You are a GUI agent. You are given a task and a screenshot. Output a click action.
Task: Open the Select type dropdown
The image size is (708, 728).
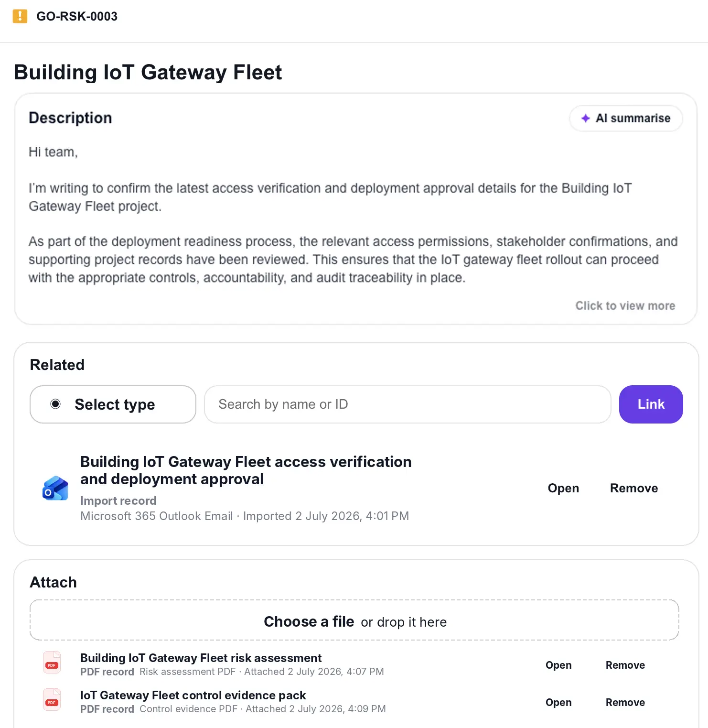[x=113, y=404]
